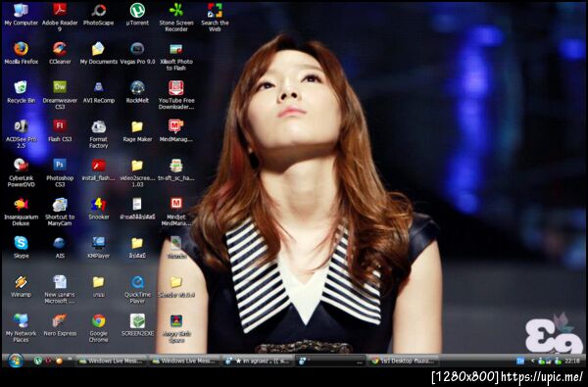Launch the Snooker game shortcut
Viewport: 588px width, 387px height.
click(x=99, y=208)
